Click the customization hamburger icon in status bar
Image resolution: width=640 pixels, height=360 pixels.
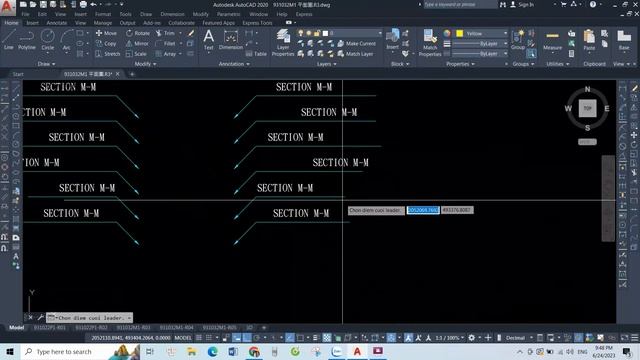pyautogui.click(x=635, y=338)
